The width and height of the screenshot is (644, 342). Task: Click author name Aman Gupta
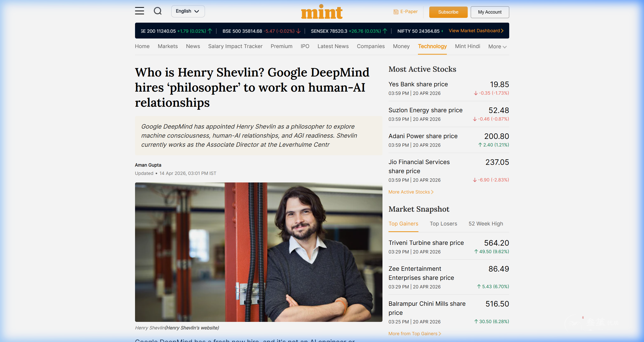pyautogui.click(x=148, y=165)
